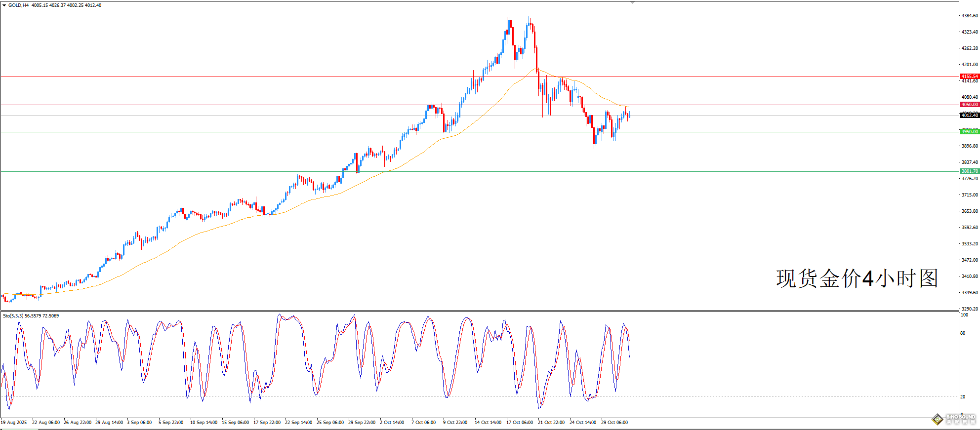Click the 19 Aug 2025 date label
This screenshot has height=430, width=980.
[x=14, y=423]
